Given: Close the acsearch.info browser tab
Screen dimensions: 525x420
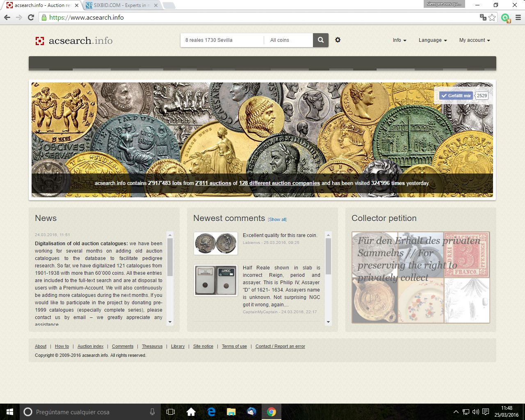Looking at the screenshot, I should tap(77, 5).
